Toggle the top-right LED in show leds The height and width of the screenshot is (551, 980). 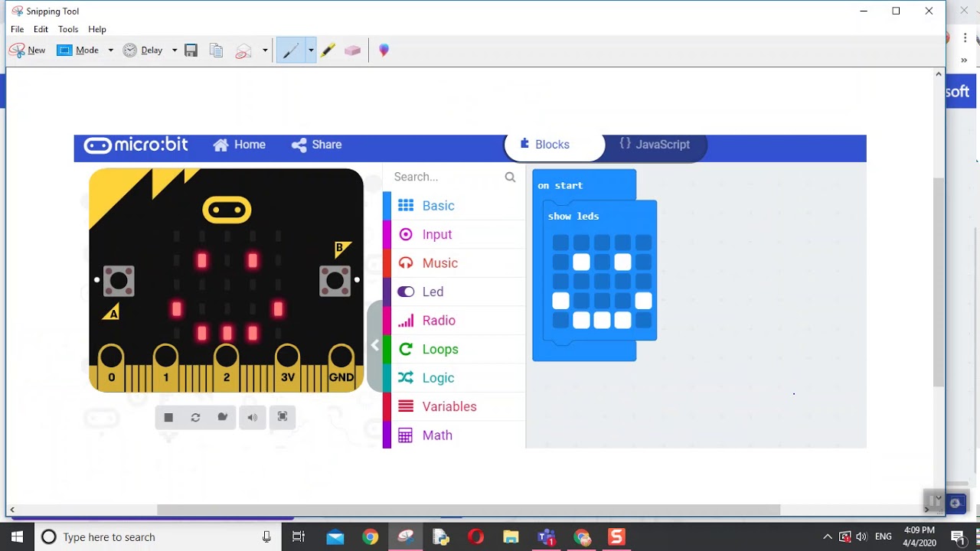click(x=643, y=243)
